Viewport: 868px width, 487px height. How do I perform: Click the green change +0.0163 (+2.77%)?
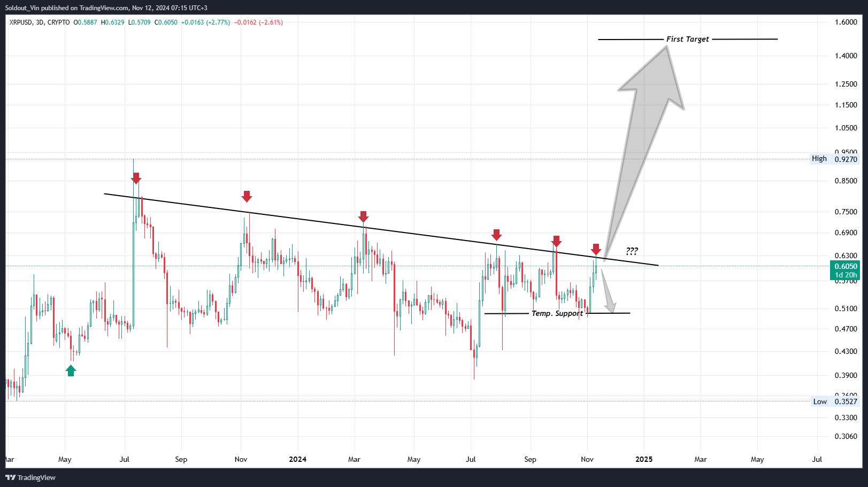(206, 22)
